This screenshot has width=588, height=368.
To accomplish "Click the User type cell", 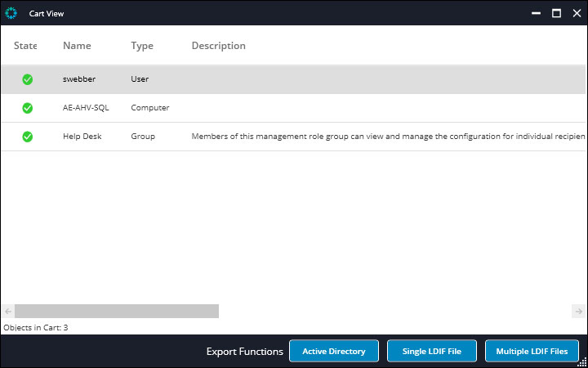I will [140, 79].
